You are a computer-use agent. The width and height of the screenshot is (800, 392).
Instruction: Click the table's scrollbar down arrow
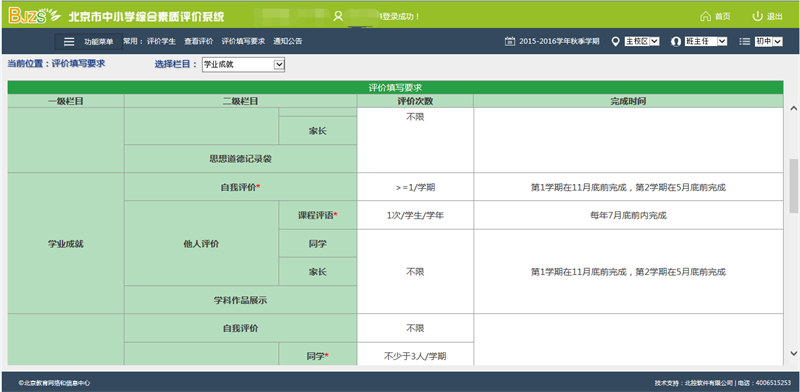(x=793, y=353)
